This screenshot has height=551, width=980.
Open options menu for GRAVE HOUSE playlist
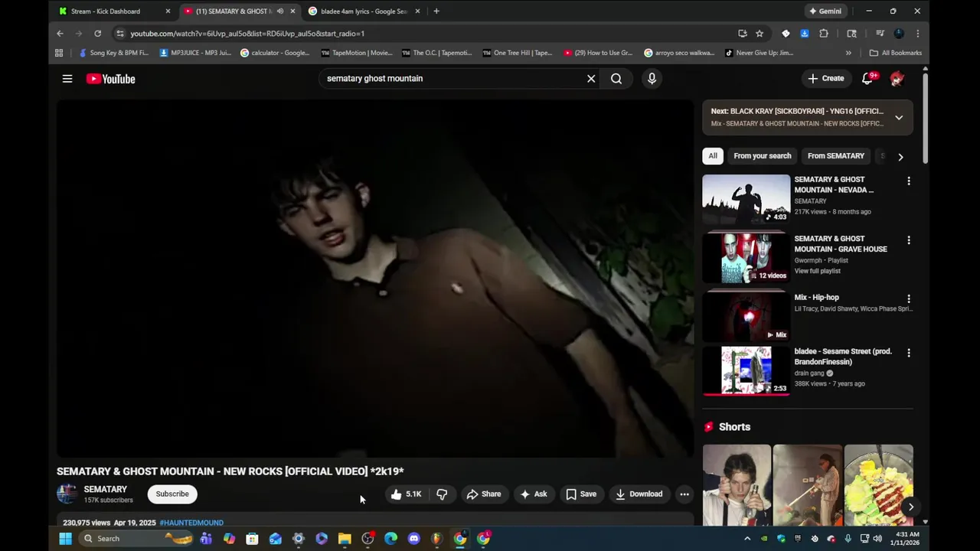point(909,240)
